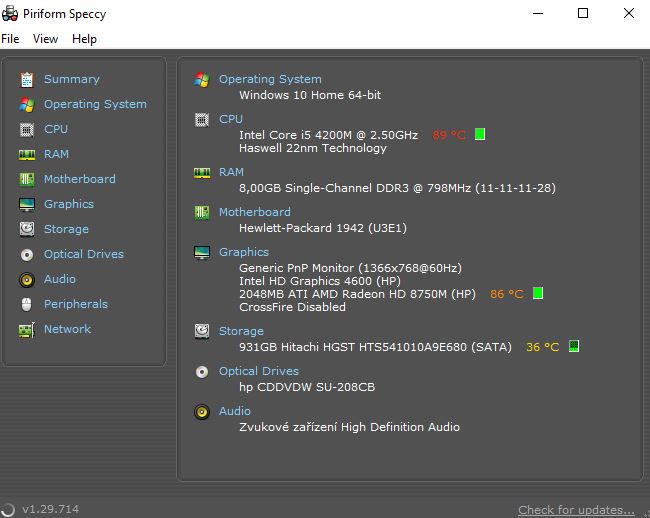This screenshot has height=518, width=650.
Task: Click the Optical Drives disc sidebar icon
Action: 27,254
